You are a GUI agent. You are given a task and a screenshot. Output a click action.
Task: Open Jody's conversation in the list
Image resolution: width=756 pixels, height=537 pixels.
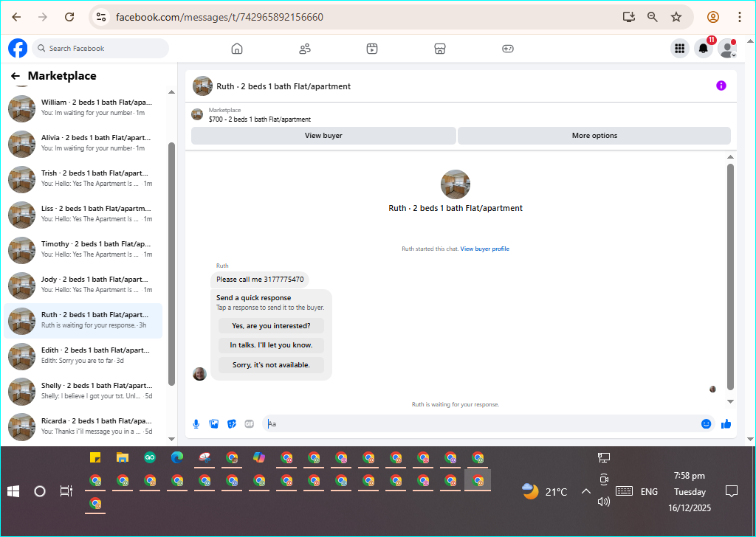(83, 285)
